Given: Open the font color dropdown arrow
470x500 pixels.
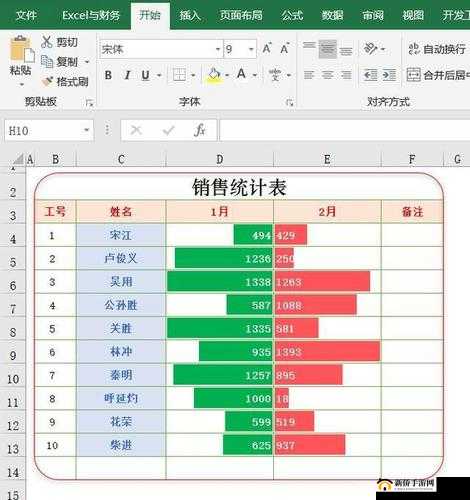Looking at the screenshot, I should tap(255, 75).
